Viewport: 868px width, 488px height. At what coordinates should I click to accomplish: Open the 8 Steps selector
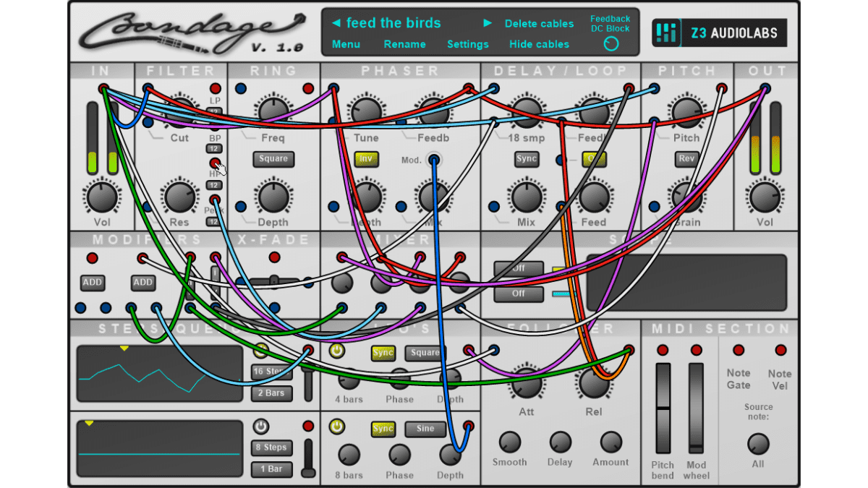(x=272, y=448)
